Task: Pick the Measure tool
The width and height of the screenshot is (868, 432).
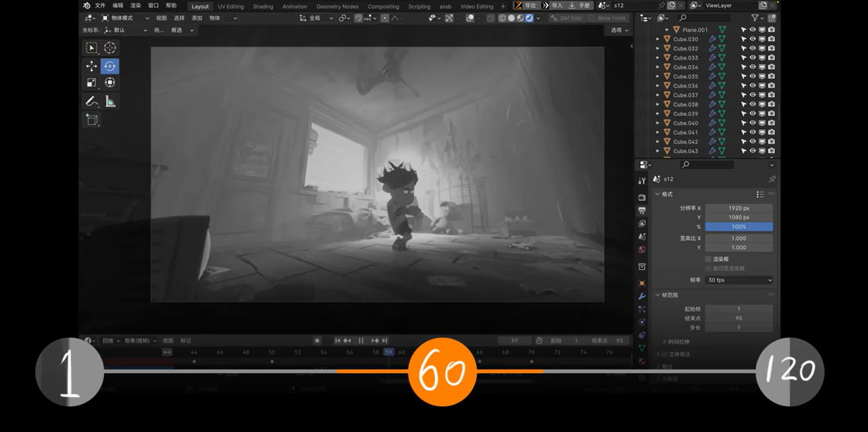Action: [110, 101]
